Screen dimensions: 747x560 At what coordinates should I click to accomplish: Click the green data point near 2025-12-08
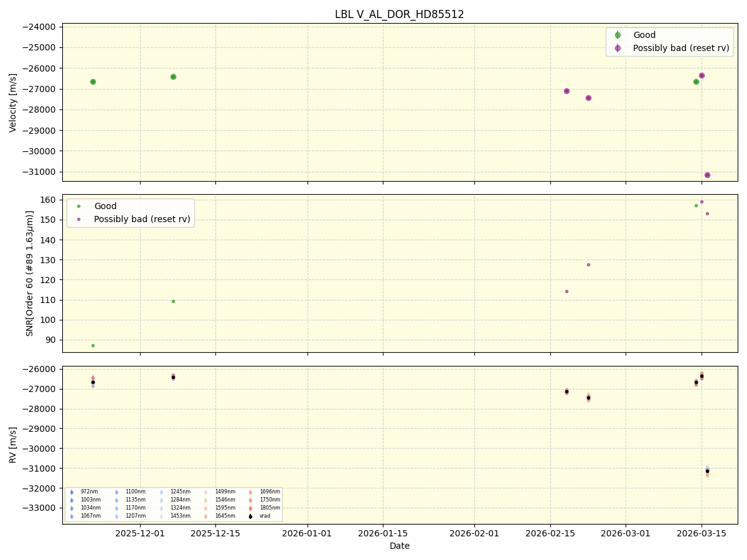[x=172, y=76]
